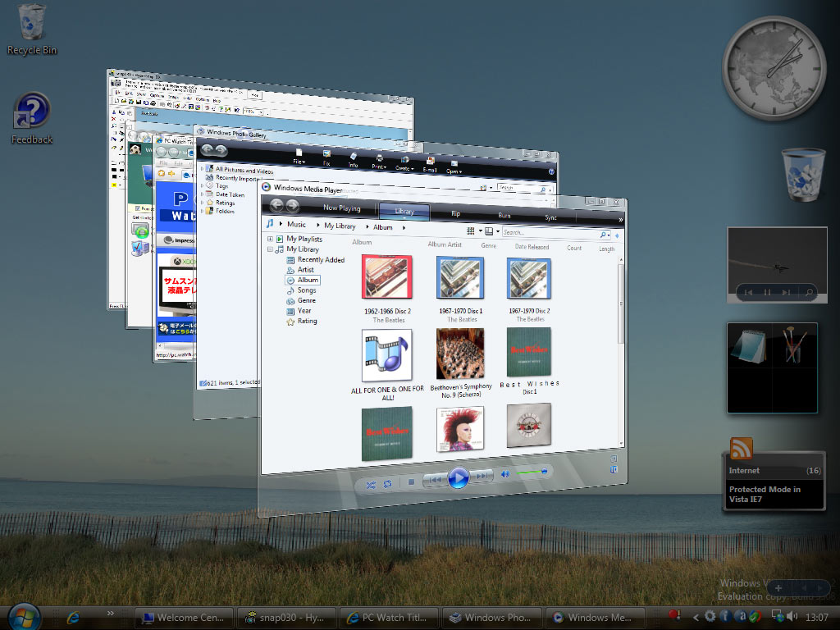Click the Forward arrow in Windows Media Player
This screenshot has width=840, height=630.
click(293, 205)
